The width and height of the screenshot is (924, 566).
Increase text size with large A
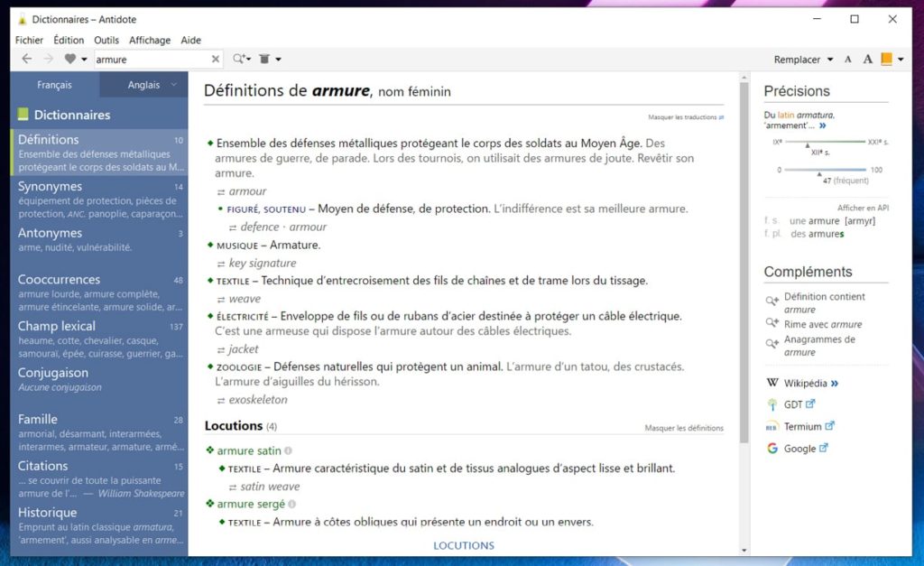(x=867, y=59)
